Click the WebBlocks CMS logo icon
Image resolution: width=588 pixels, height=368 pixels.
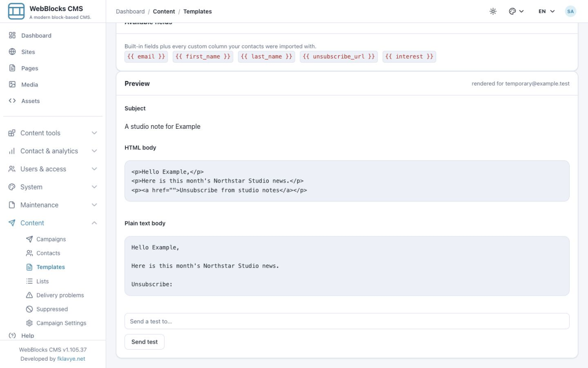coord(17,11)
